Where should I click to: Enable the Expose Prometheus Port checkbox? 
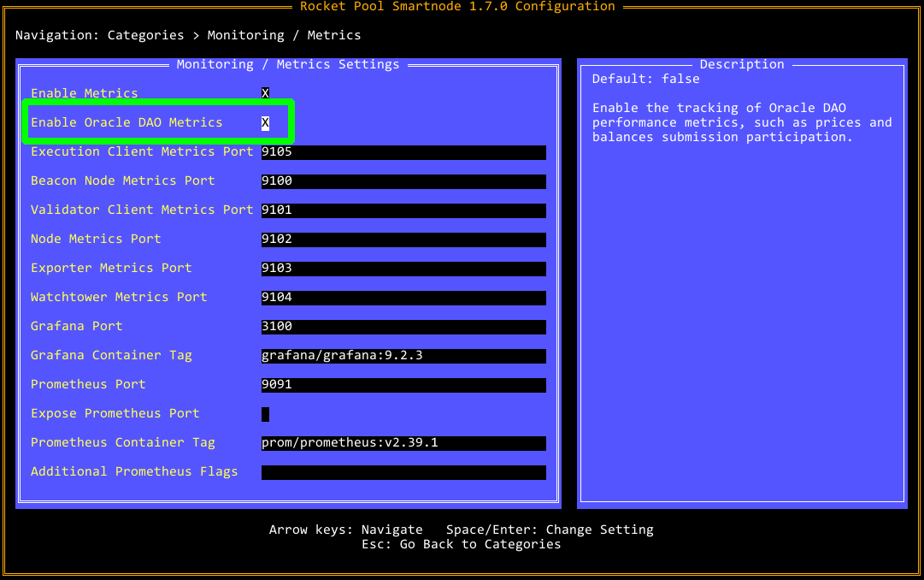pos(265,414)
